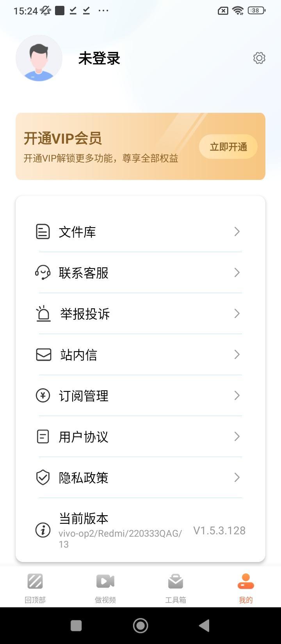The image size is (281, 644).
Task: Click the 文件库 document icon
Action: point(43,231)
